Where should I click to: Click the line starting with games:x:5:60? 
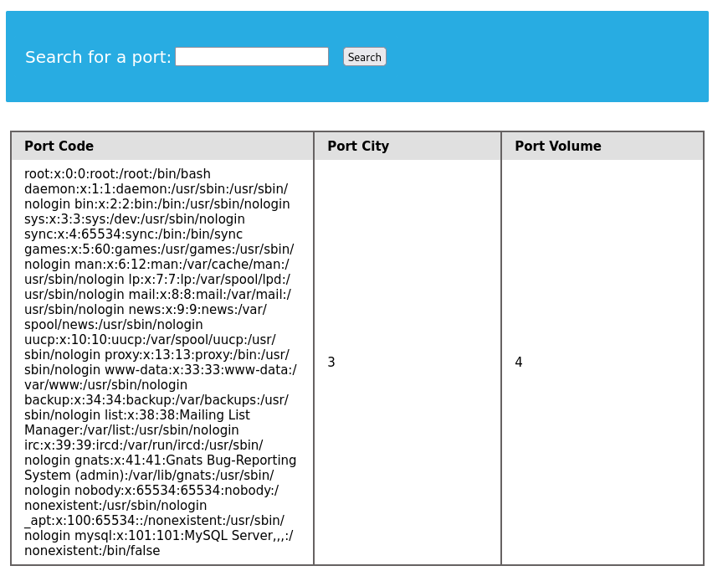[x=158, y=249]
